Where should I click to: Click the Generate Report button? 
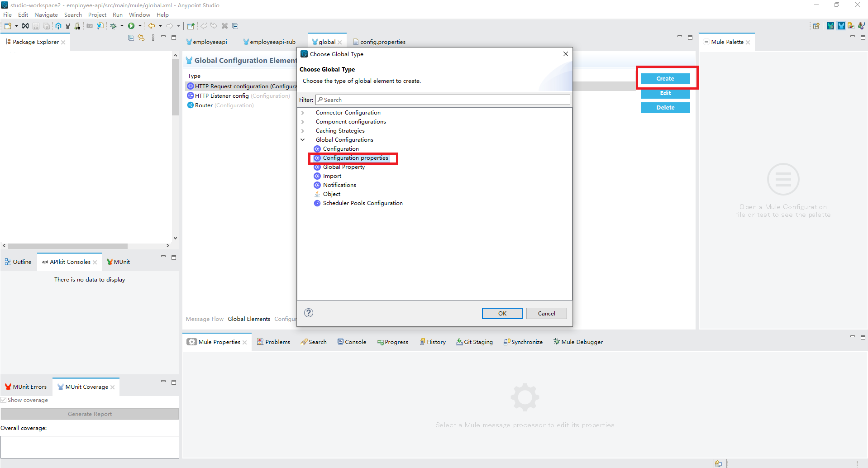pos(89,414)
